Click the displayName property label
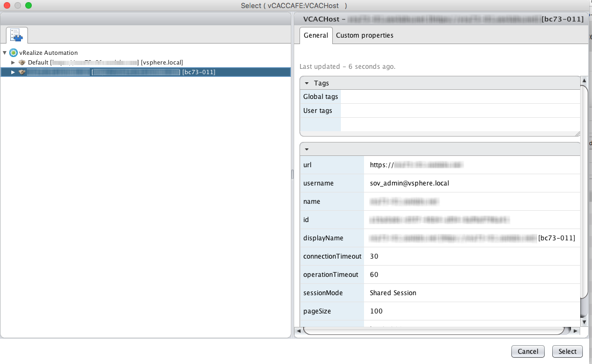Viewport: 592px width, 364px height. point(323,238)
